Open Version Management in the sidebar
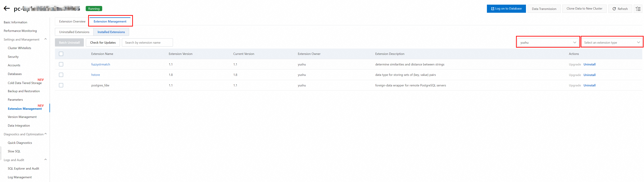This screenshot has width=644, height=182. tap(22, 117)
